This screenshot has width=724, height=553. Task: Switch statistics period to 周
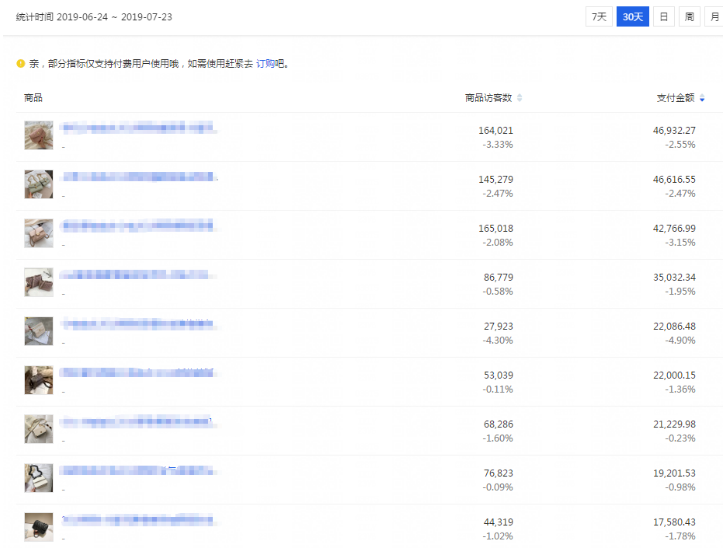coord(689,17)
